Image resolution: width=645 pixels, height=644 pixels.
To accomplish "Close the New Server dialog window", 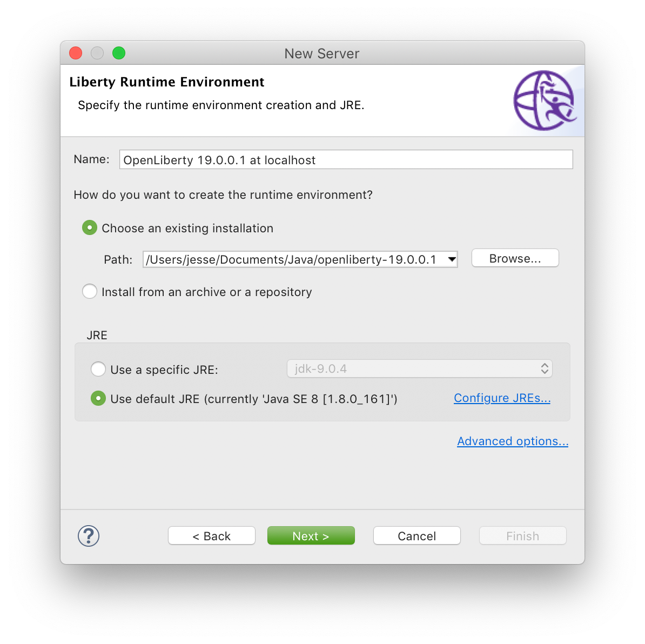I will click(x=76, y=53).
